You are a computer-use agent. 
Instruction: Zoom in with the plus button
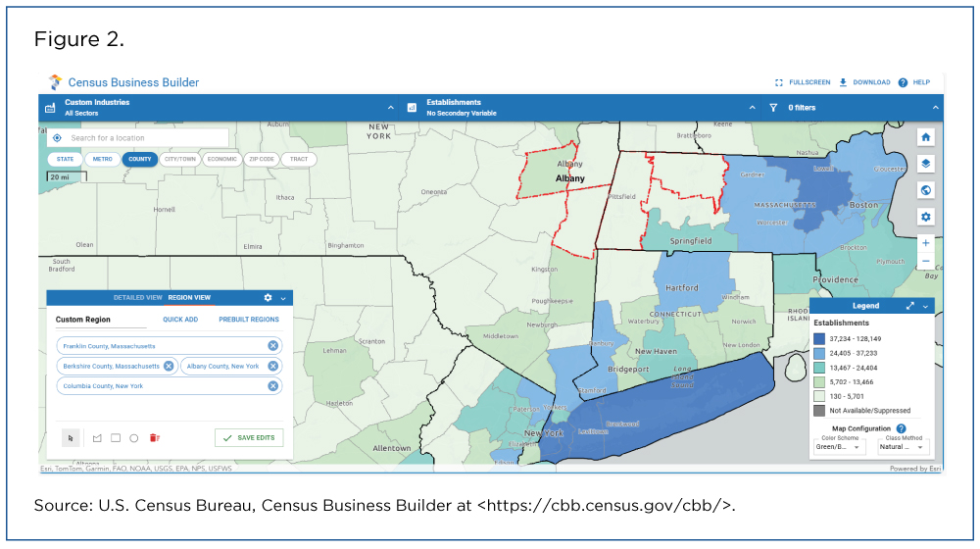click(x=926, y=243)
